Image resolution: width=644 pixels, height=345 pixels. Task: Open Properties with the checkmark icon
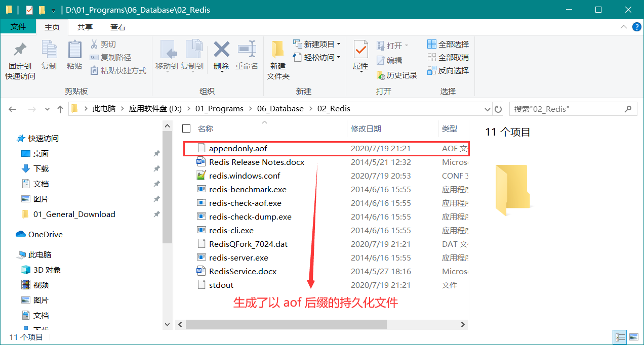point(360,51)
